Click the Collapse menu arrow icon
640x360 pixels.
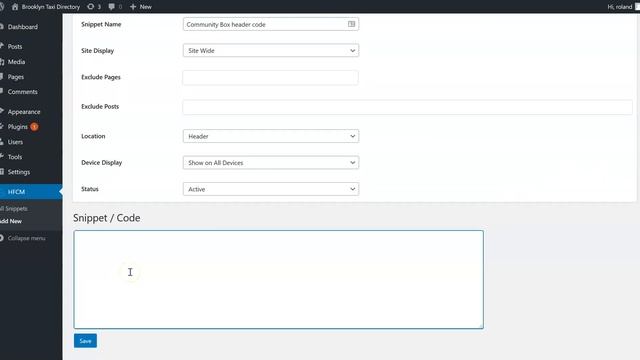(x=2, y=238)
